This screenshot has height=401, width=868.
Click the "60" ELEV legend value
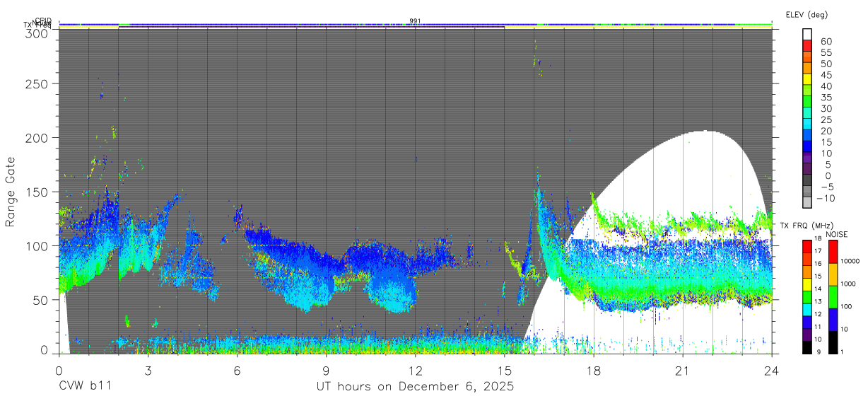pos(825,42)
